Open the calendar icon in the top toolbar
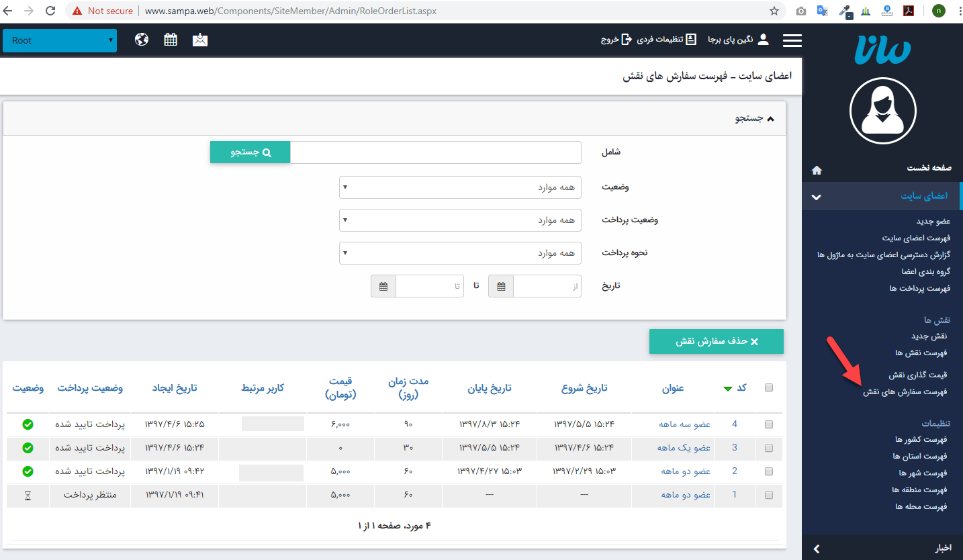This screenshot has width=963, height=560. [171, 40]
